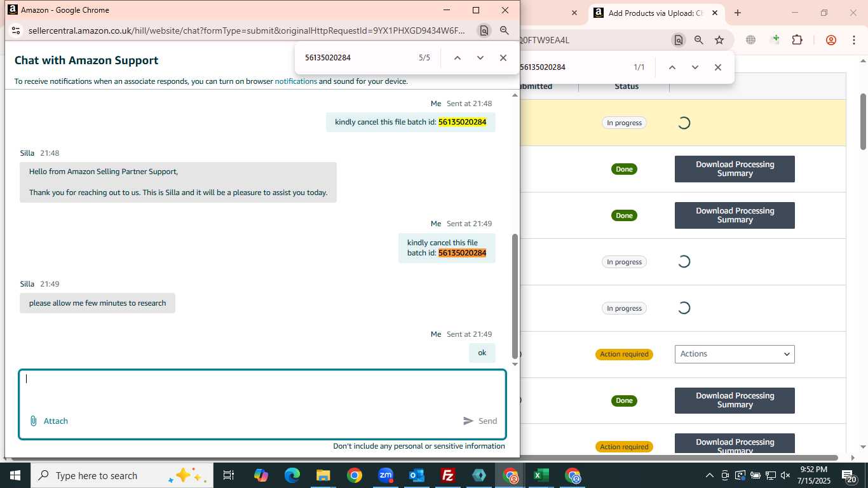Open Chrome three-dot menu
This screenshot has height=488, width=868.
[x=853, y=40]
